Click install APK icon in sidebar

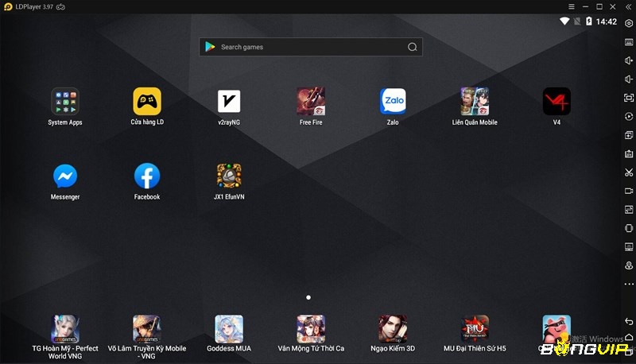pos(629,153)
